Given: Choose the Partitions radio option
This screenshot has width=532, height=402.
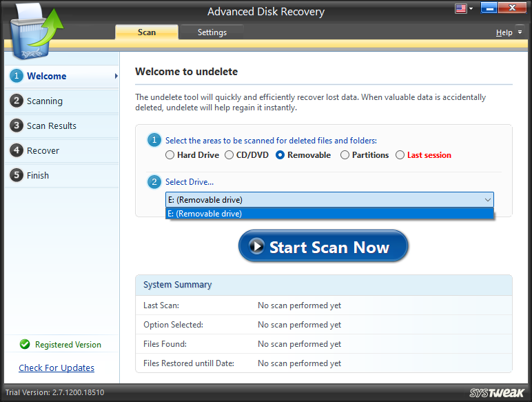Looking at the screenshot, I should pos(345,155).
